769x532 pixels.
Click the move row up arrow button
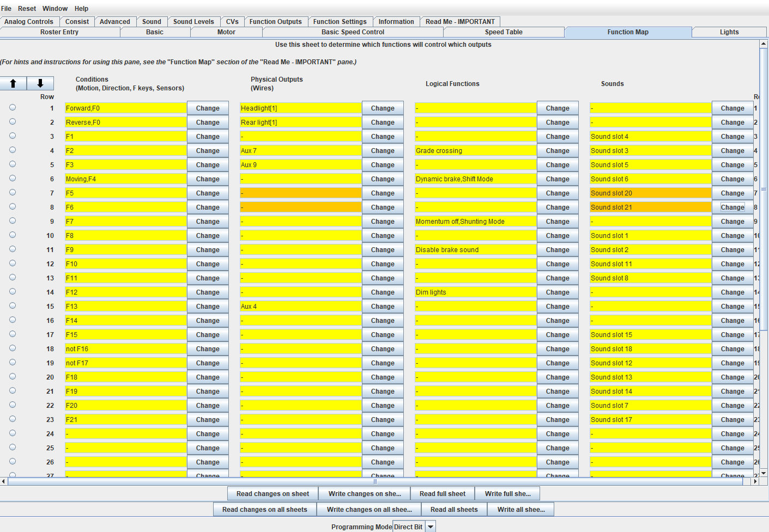click(14, 83)
